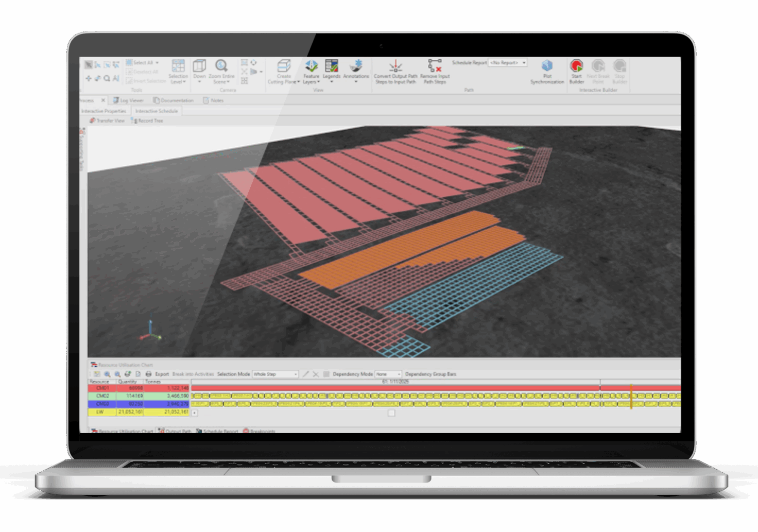
Task: Click the Zoom Entire Scene icon
Action: coord(221,66)
